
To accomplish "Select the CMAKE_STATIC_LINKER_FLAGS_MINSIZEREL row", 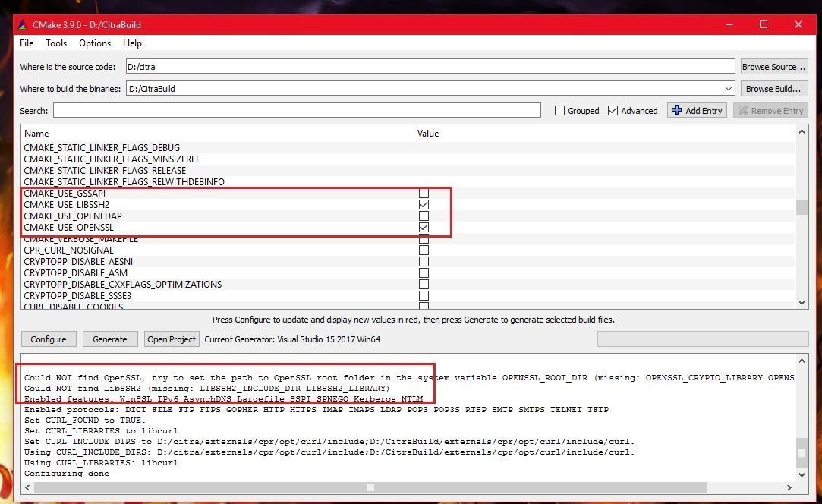I will coord(408,159).
